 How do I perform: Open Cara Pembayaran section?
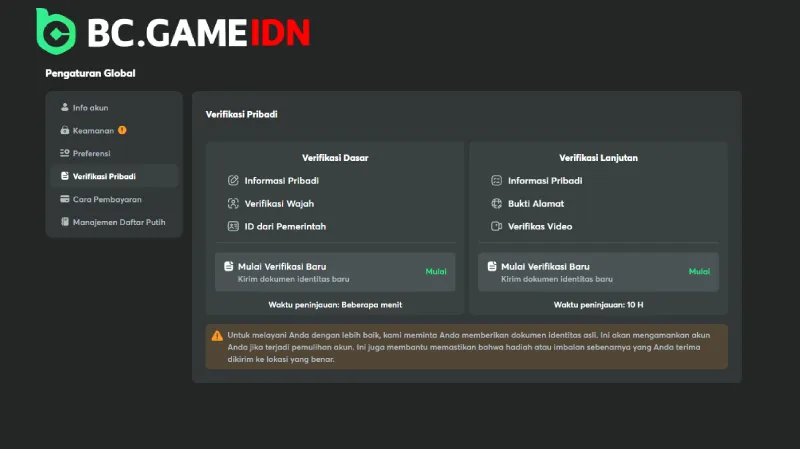tap(114, 199)
